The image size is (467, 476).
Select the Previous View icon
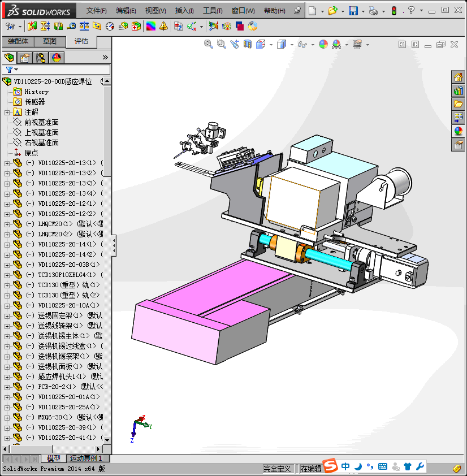click(x=235, y=44)
